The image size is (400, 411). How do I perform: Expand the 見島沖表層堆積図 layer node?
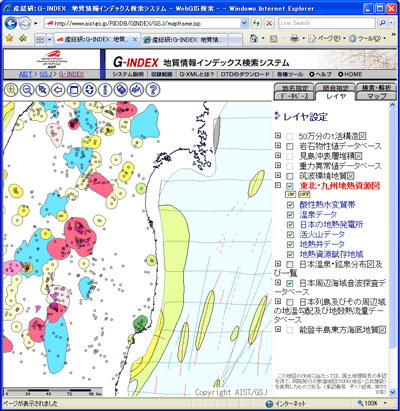tap(278, 155)
